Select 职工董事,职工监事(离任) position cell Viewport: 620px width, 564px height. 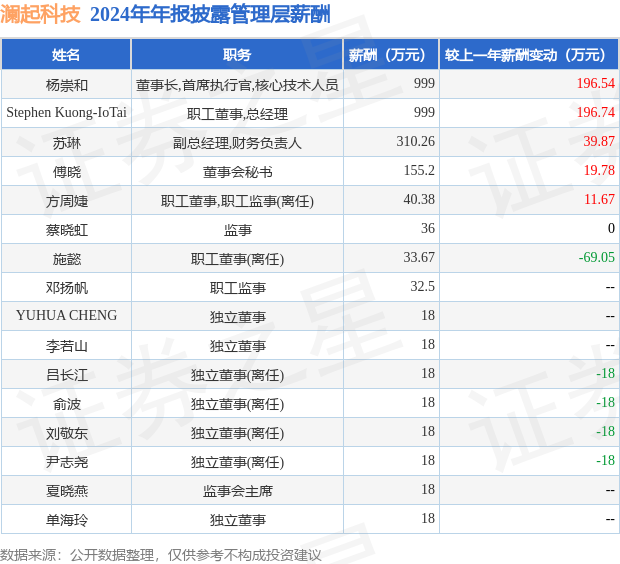(237, 201)
